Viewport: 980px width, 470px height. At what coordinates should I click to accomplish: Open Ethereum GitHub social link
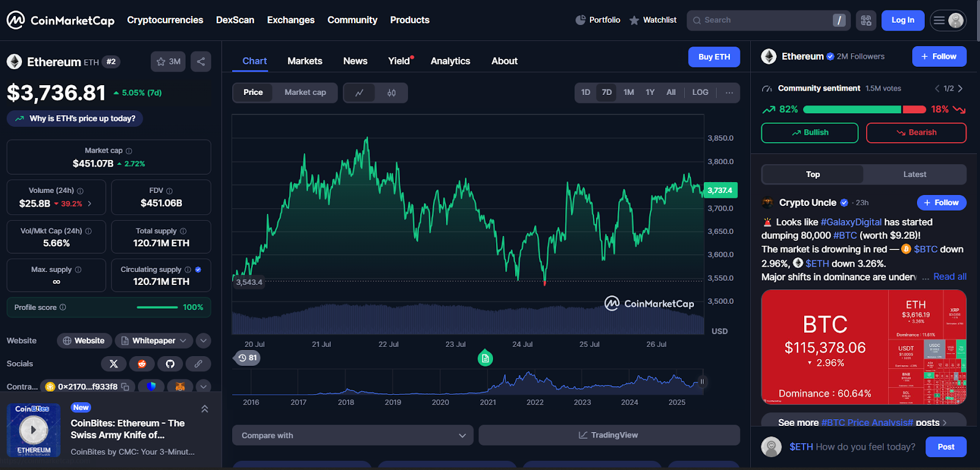point(170,364)
